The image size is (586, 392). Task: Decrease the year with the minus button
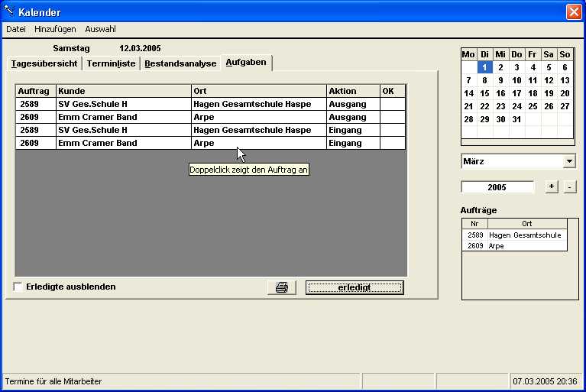pos(569,186)
